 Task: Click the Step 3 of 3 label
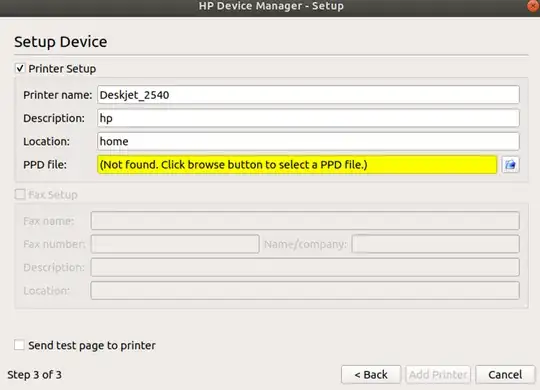[34, 374]
